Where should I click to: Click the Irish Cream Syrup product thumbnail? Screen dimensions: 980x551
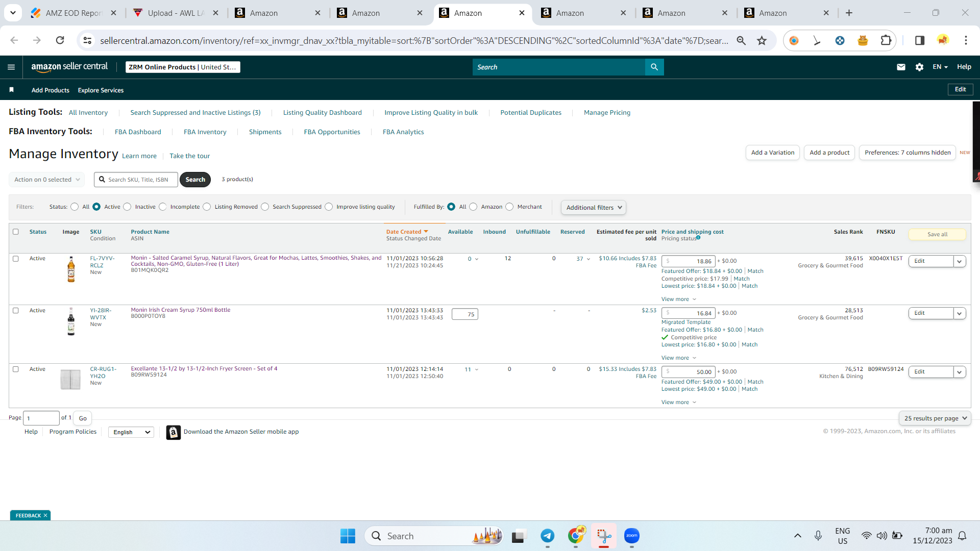click(71, 321)
